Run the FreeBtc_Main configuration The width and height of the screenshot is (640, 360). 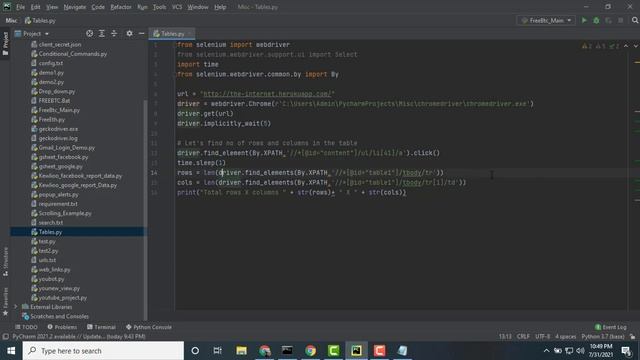pos(584,20)
